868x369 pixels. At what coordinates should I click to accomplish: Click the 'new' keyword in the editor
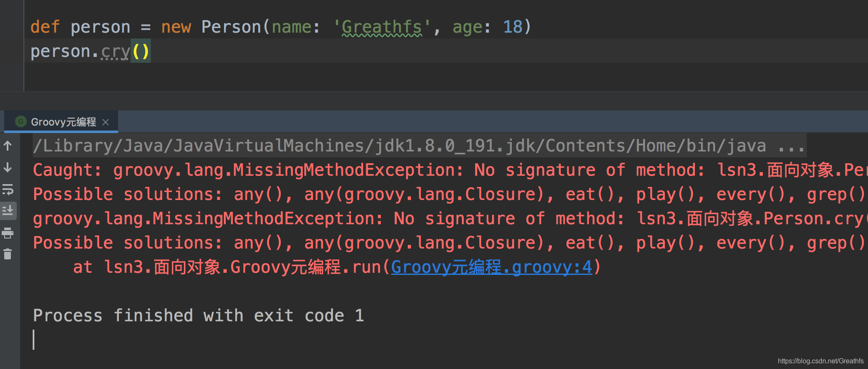[176, 27]
